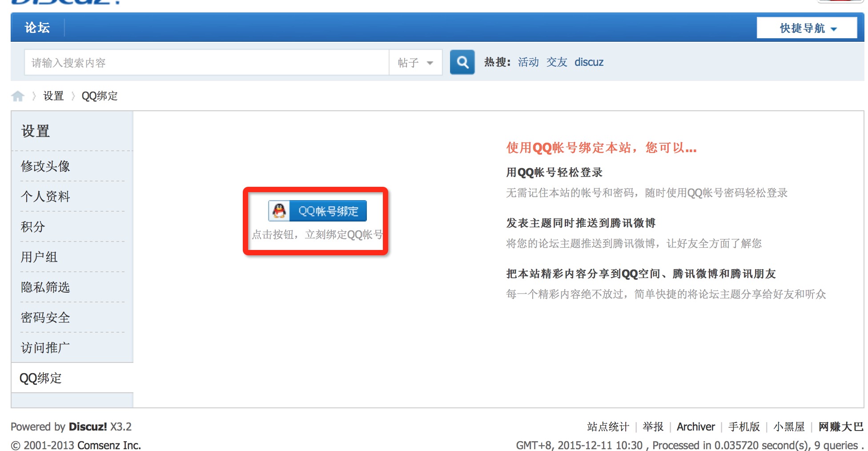
Task: Click the 把本站精彩内容分享到QQ空间 subheading
Action: coord(641,274)
